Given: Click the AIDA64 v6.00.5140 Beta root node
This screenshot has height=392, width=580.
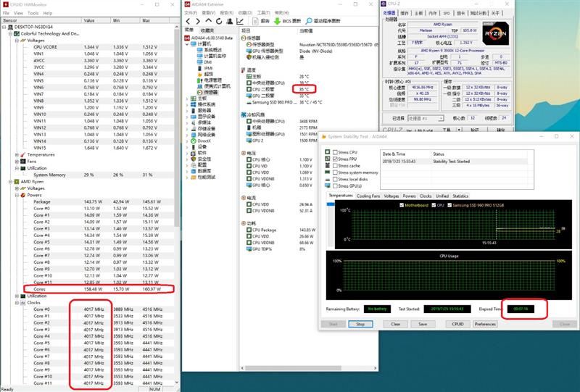Looking at the screenshot, I should coord(209,38).
